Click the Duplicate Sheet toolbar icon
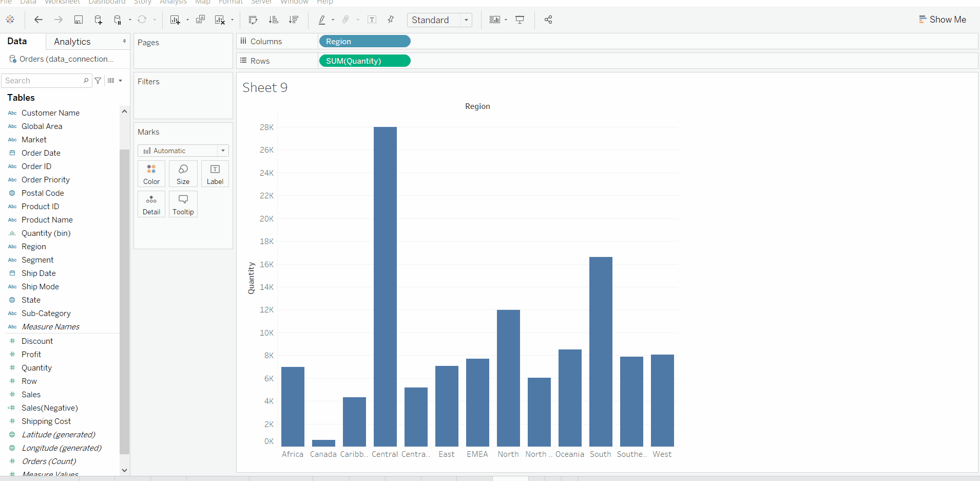Image resolution: width=980 pixels, height=481 pixels. pos(200,20)
